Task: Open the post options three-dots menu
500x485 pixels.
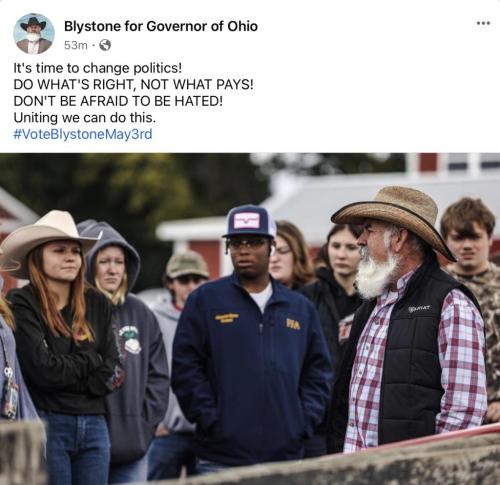Action: [x=483, y=23]
